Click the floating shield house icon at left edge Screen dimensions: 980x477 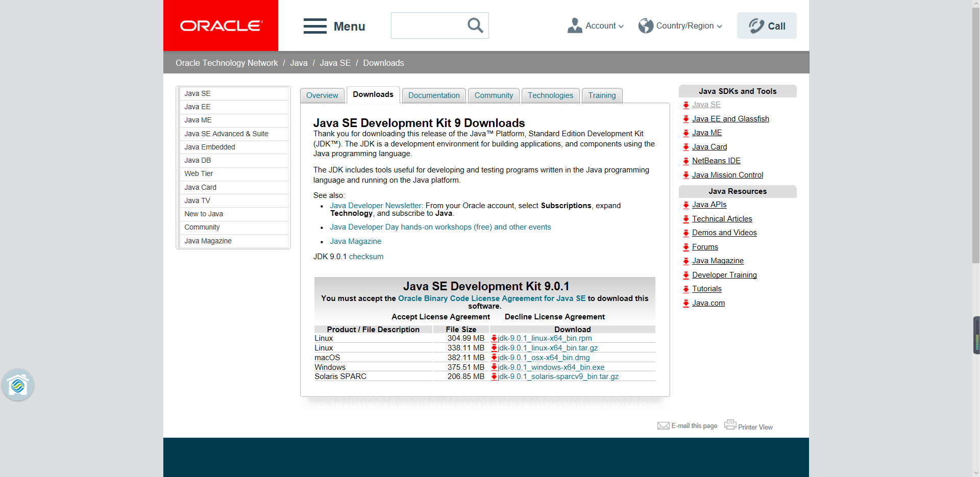(x=18, y=385)
